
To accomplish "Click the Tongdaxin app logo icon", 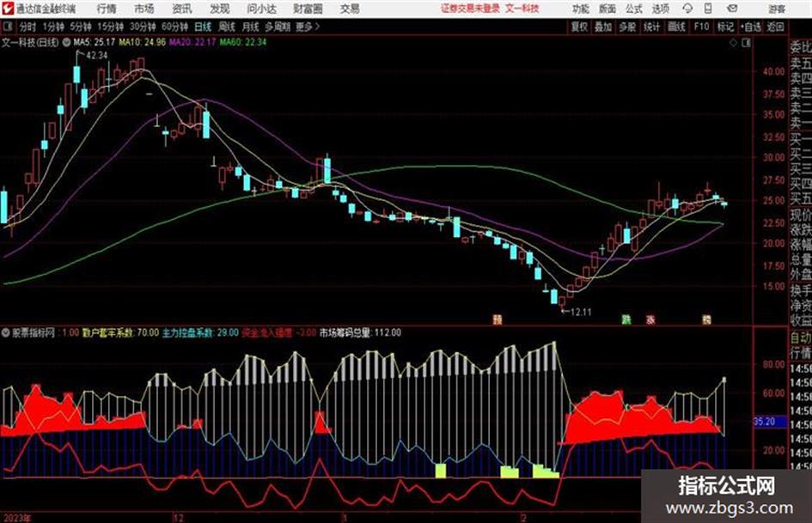I will [8, 9].
